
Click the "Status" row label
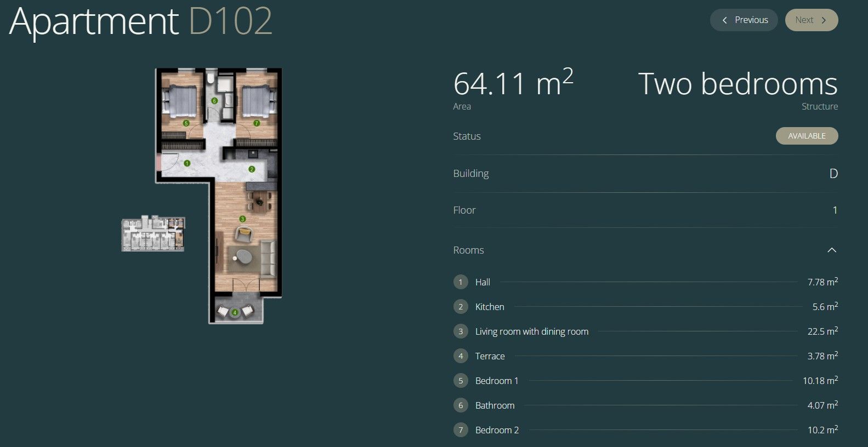point(467,136)
